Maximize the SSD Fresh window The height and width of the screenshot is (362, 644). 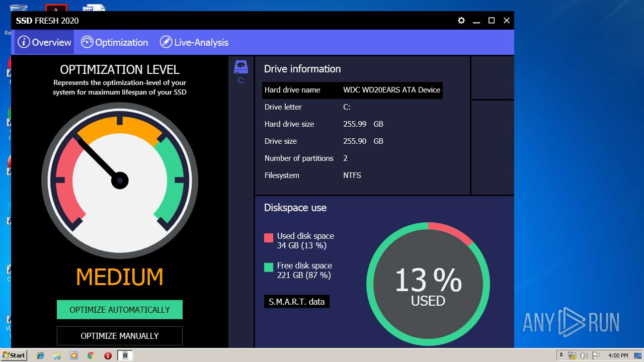pyautogui.click(x=492, y=21)
